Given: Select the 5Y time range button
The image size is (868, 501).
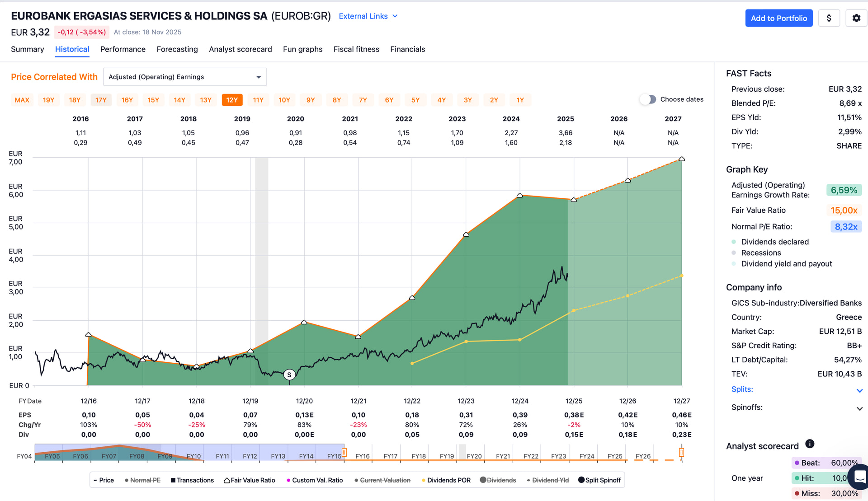Looking at the screenshot, I should (x=415, y=100).
